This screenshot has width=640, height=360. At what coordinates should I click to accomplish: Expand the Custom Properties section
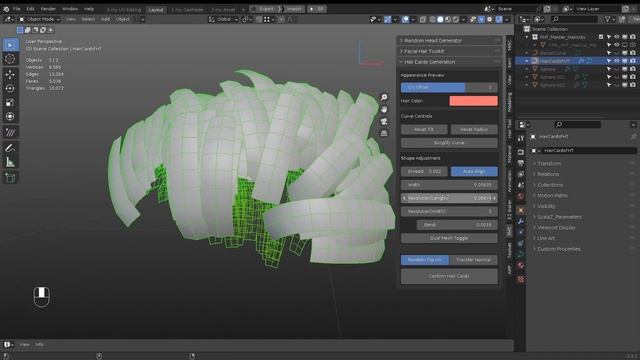click(558, 249)
